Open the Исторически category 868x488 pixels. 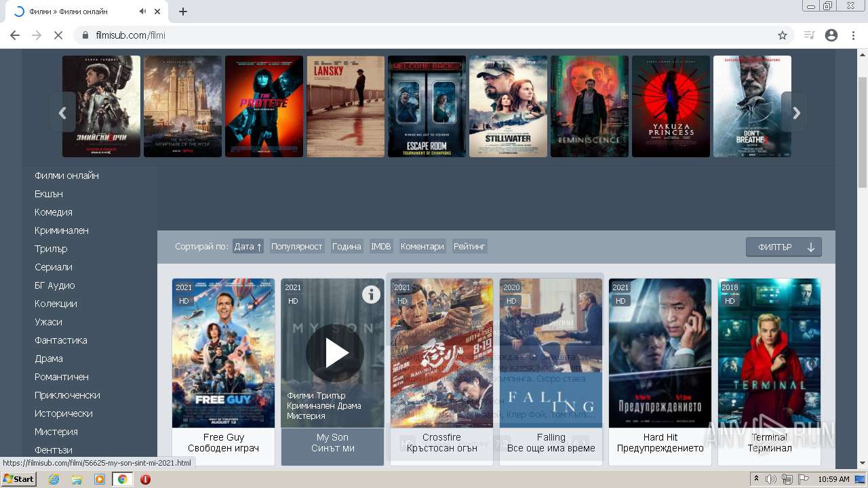[x=64, y=413]
